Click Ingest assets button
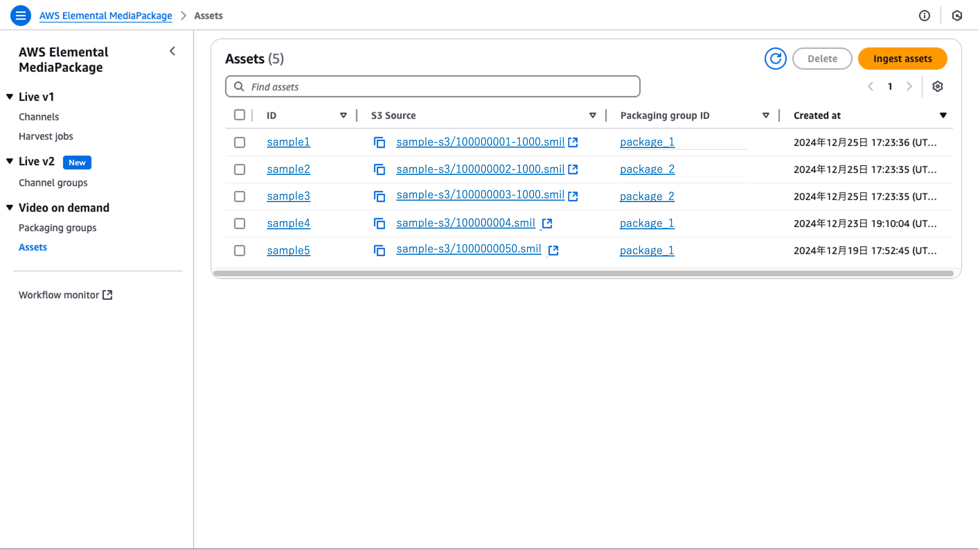This screenshot has width=980, height=550. [x=903, y=59]
